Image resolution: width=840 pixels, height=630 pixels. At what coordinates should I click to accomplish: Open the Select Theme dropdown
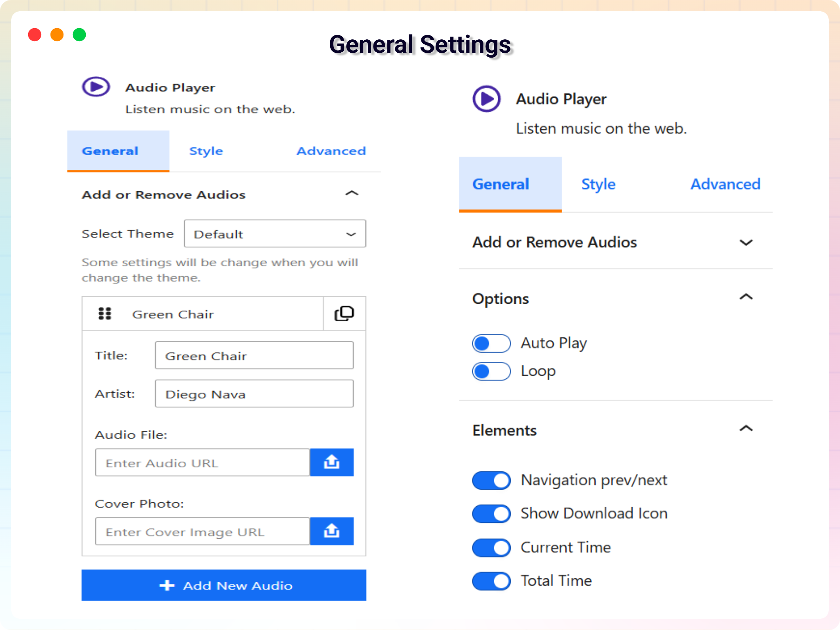(275, 234)
